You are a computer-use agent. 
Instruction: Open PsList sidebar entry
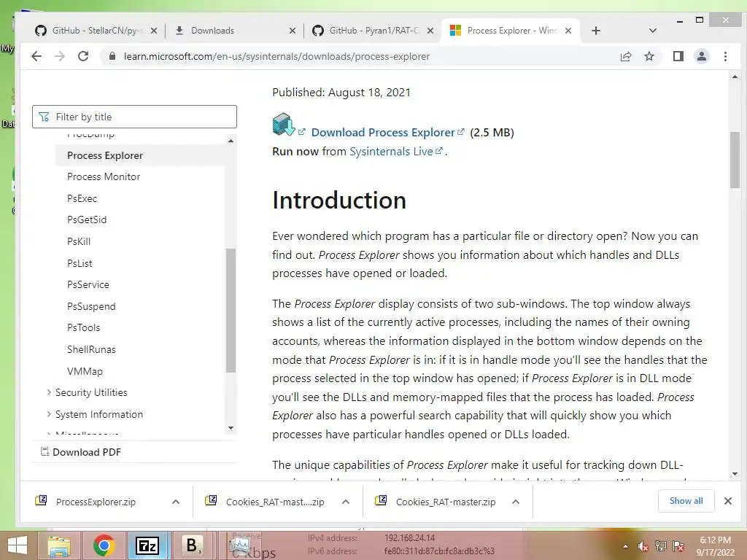[80, 263]
